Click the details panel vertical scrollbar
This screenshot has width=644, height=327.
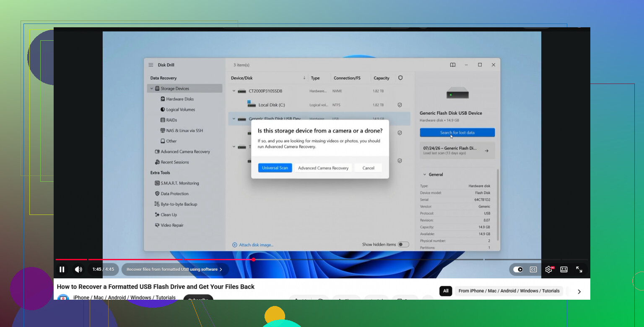coord(498,205)
